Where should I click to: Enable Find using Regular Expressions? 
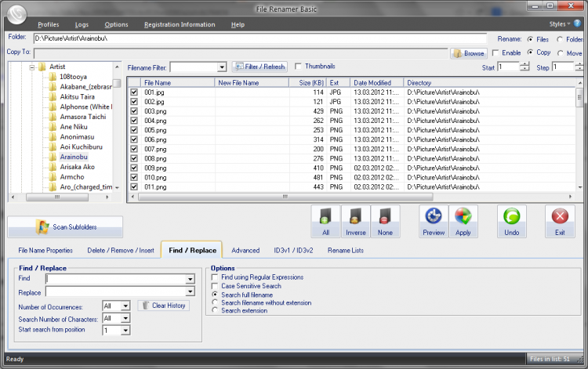click(x=216, y=277)
